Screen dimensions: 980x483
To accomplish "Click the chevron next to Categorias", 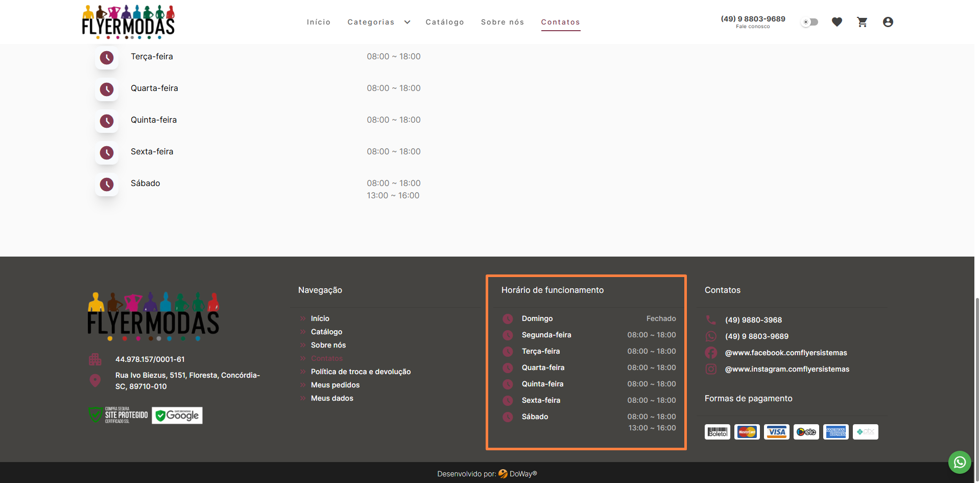I will click(407, 22).
